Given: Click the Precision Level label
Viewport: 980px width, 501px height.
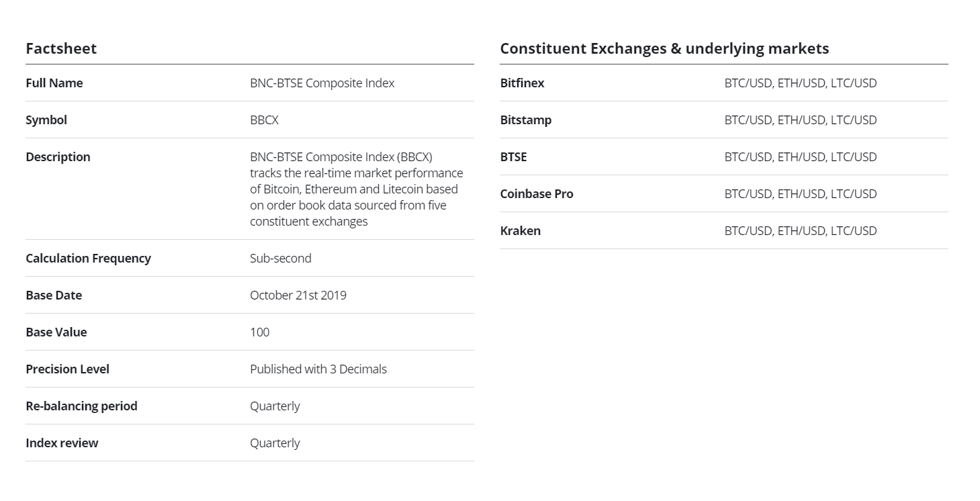Looking at the screenshot, I should (67, 369).
